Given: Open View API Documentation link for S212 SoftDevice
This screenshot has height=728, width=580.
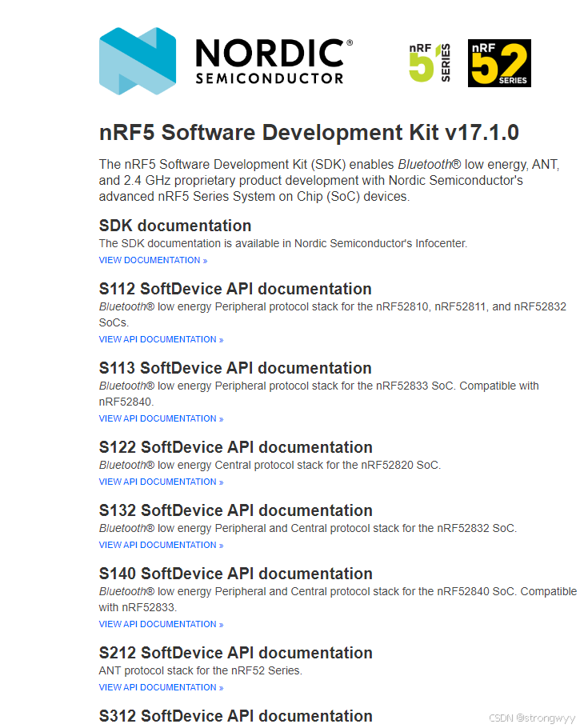Looking at the screenshot, I should click(161, 688).
